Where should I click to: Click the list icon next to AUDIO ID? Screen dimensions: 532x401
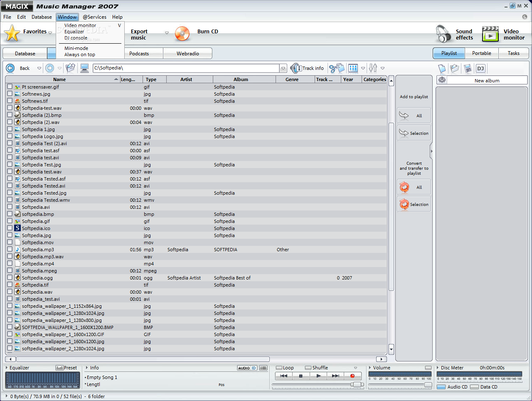tap(263, 368)
